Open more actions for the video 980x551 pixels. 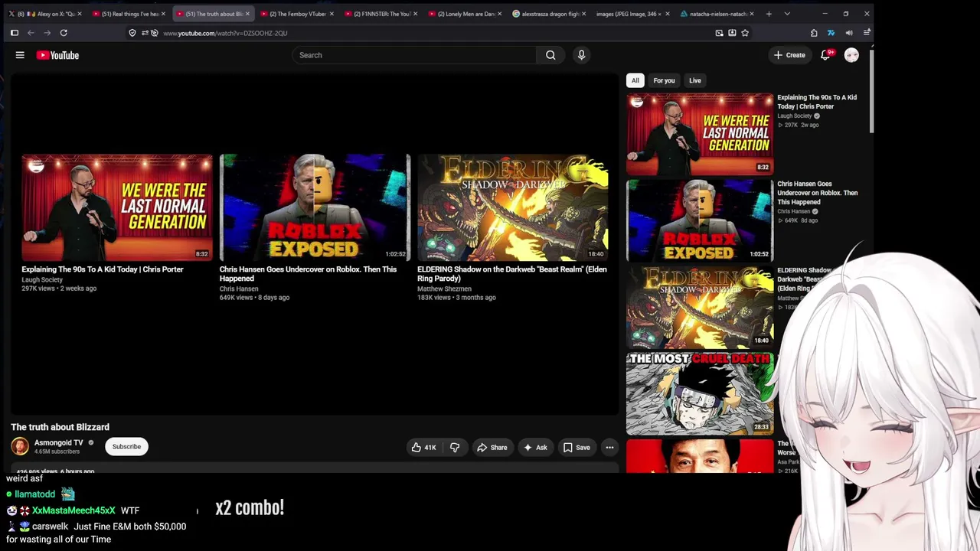click(609, 447)
